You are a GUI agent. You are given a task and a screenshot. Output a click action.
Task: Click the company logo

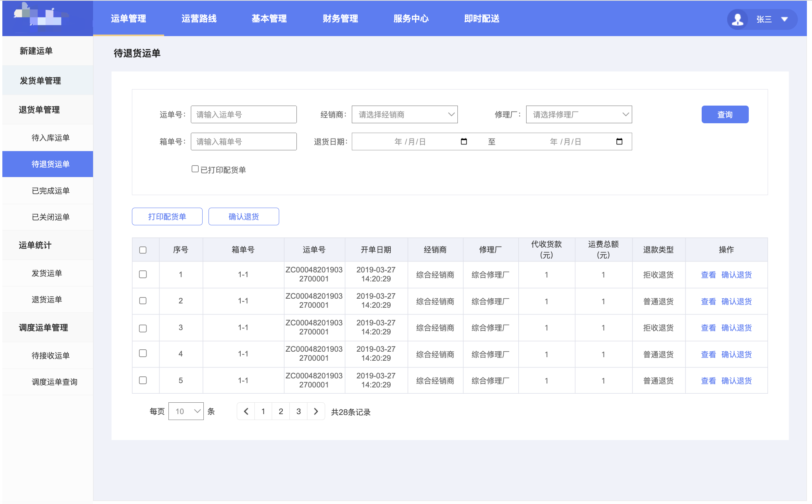tap(41, 17)
